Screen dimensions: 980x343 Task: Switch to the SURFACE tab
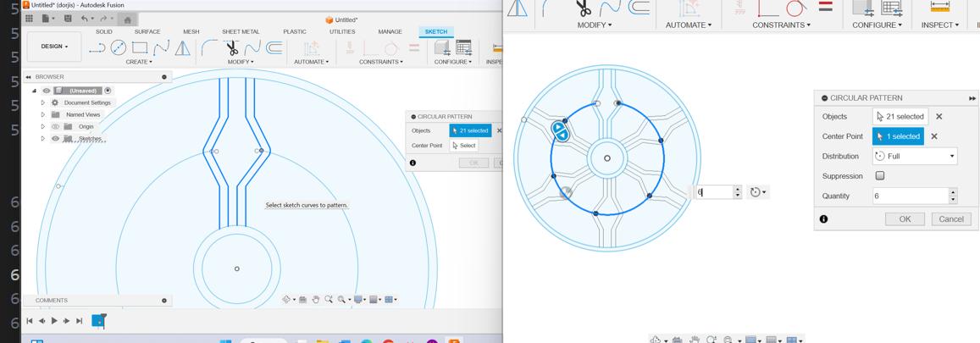tap(147, 32)
